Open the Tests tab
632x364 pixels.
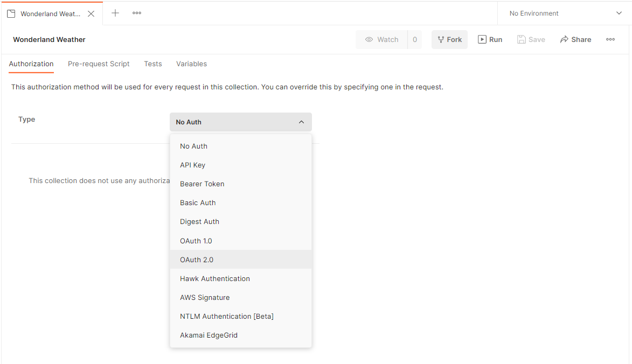click(x=152, y=64)
